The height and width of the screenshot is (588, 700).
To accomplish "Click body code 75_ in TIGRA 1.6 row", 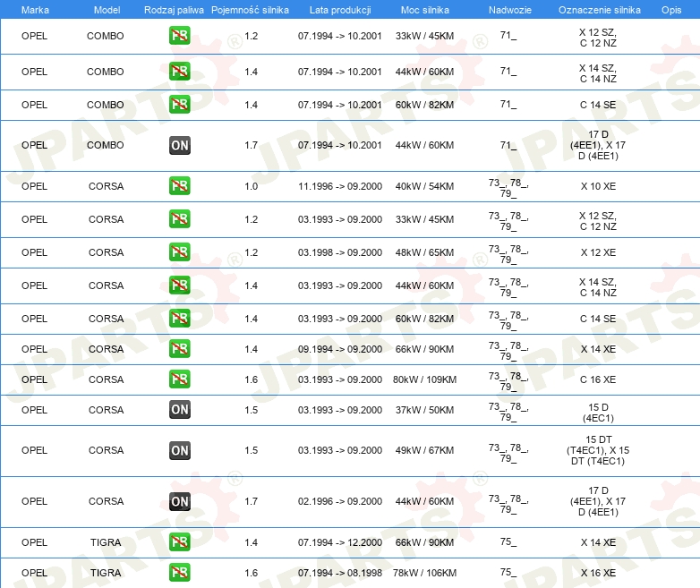I will [508, 572].
